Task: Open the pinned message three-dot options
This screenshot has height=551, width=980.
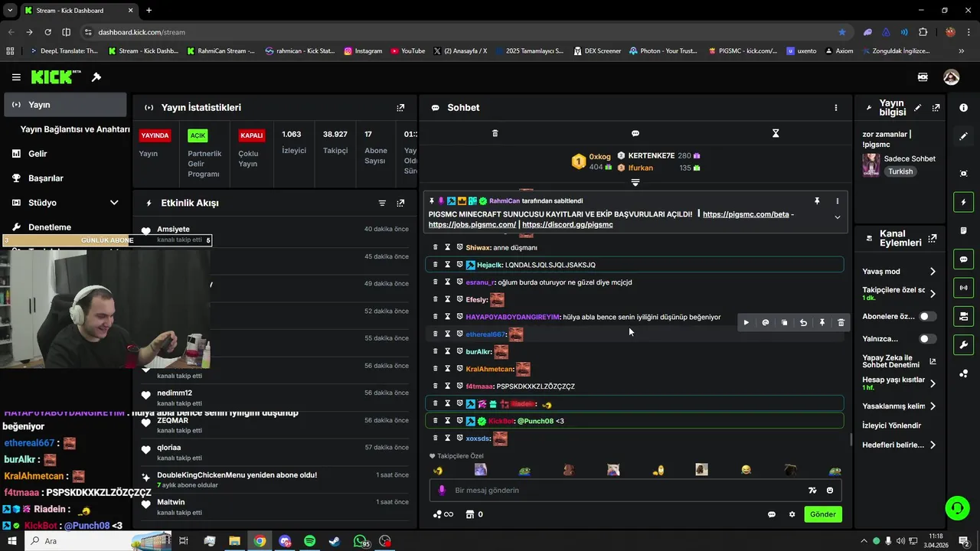Action: tap(837, 201)
